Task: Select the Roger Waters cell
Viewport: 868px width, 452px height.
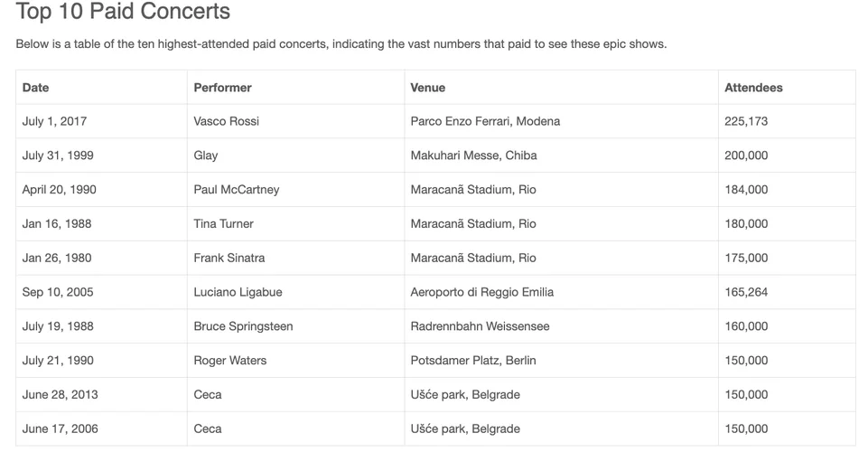Action: tap(230, 361)
